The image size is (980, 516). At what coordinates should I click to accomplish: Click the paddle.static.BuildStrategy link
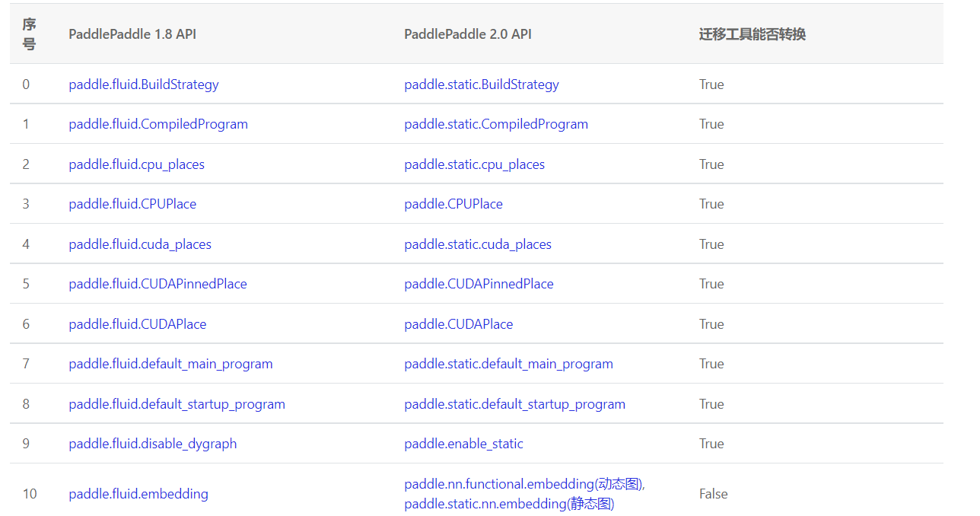tap(481, 84)
